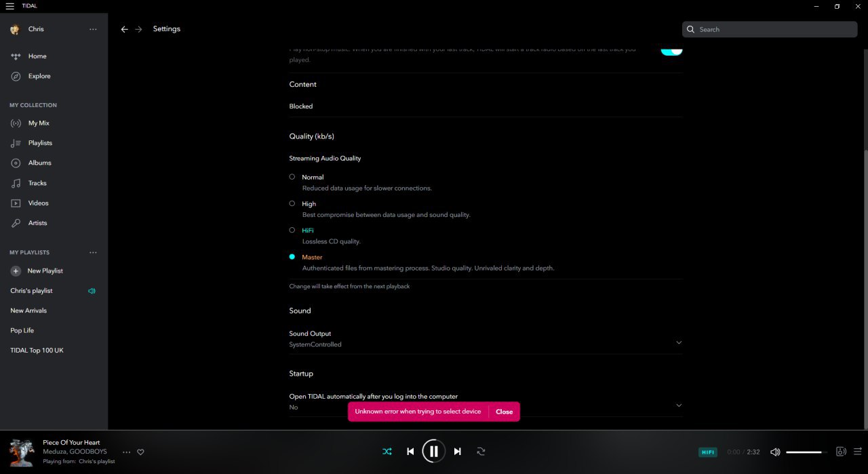Create a New Playlist

45,271
